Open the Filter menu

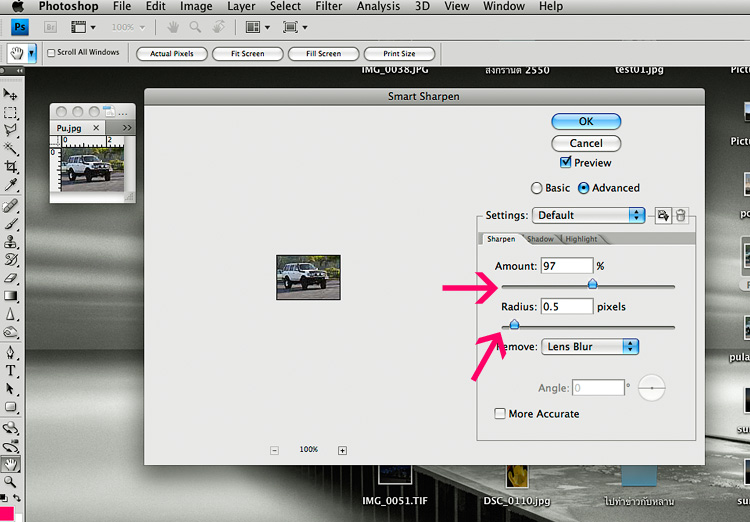point(328,7)
